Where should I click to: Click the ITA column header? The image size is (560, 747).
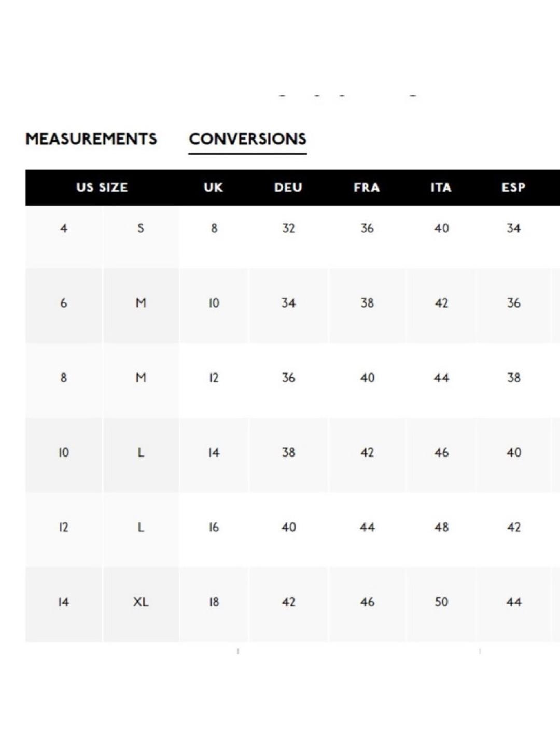[x=441, y=187]
